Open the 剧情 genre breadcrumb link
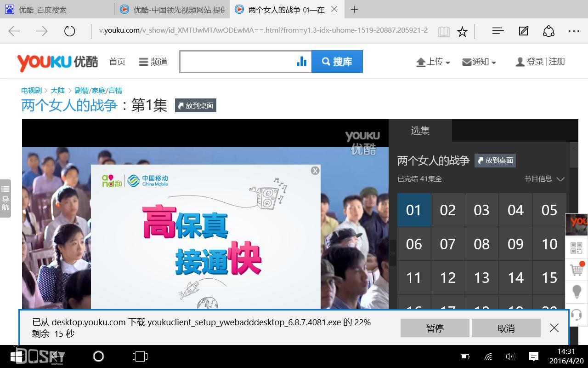The height and width of the screenshot is (368, 588). pyautogui.click(x=82, y=90)
